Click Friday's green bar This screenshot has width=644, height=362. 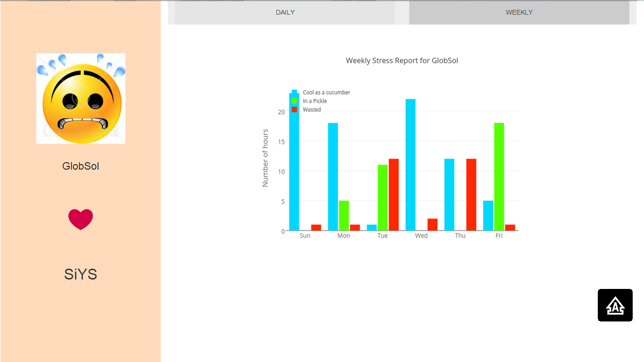(x=499, y=177)
